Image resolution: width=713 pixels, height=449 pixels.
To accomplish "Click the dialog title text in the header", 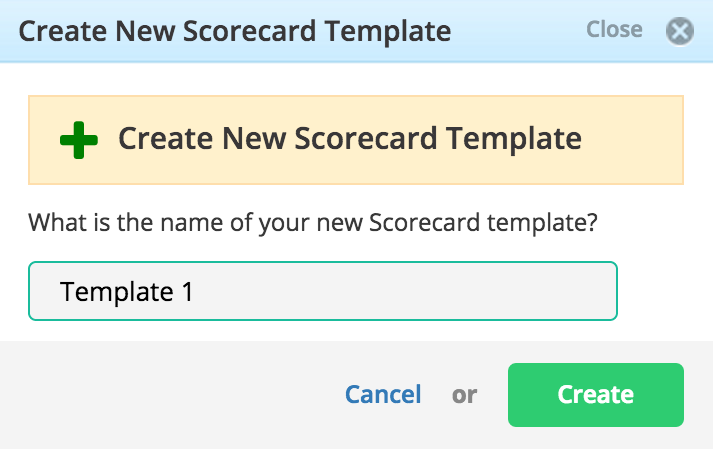I will (235, 31).
